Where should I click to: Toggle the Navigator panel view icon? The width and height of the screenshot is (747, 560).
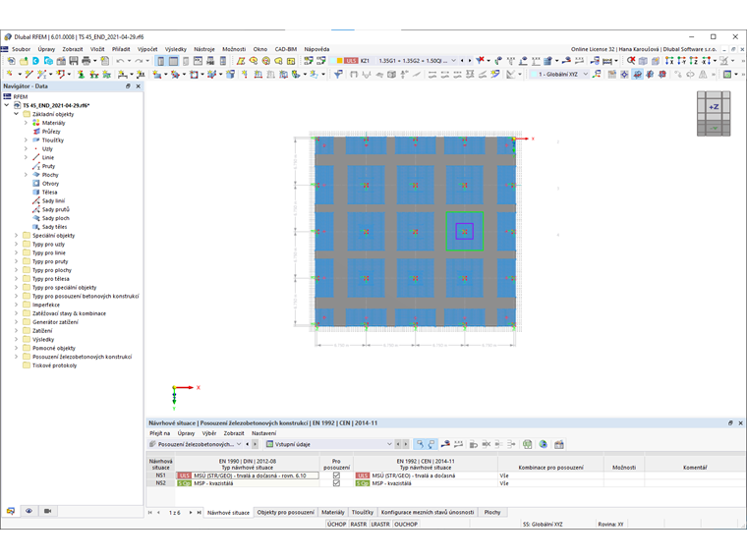pyautogui.click(x=161, y=61)
